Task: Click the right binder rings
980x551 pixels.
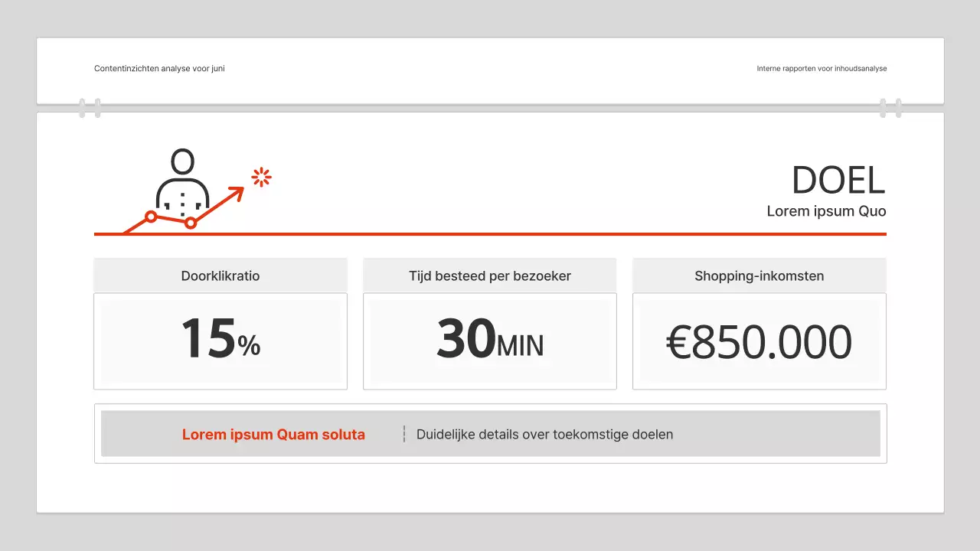Action: tap(890, 108)
